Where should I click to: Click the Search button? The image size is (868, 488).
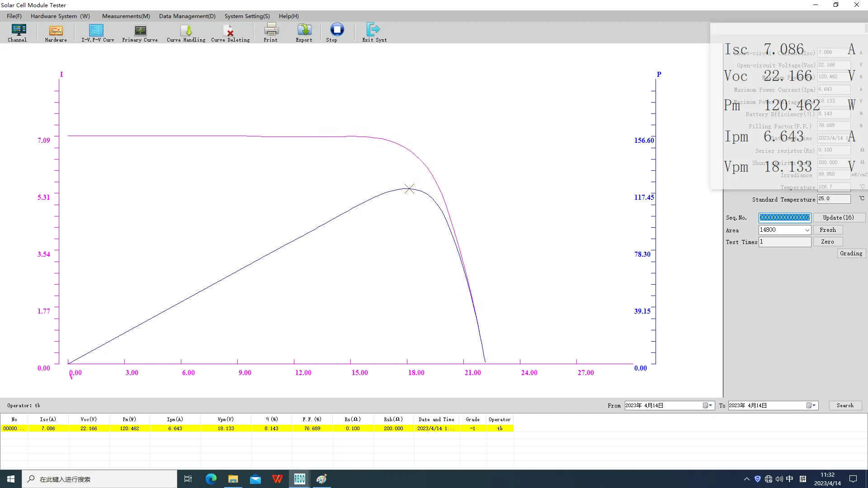point(845,405)
